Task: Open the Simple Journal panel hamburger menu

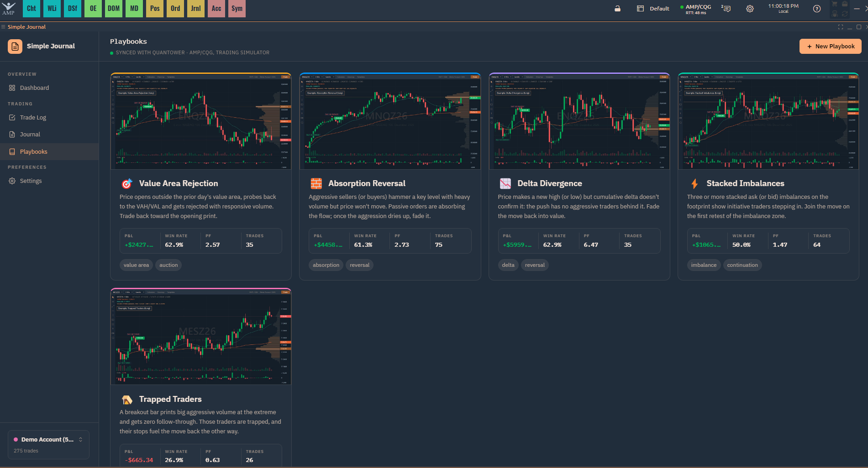Action: (3, 27)
